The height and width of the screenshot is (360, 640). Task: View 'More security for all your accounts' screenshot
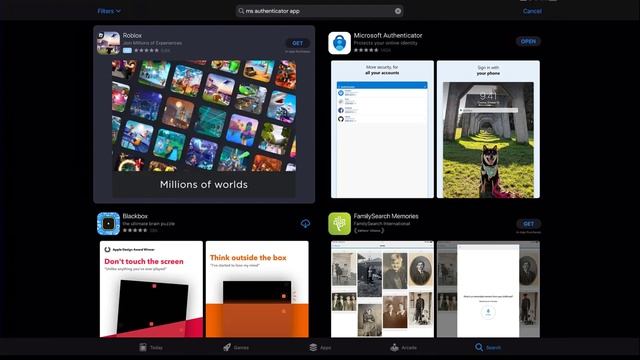click(x=382, y=129)
